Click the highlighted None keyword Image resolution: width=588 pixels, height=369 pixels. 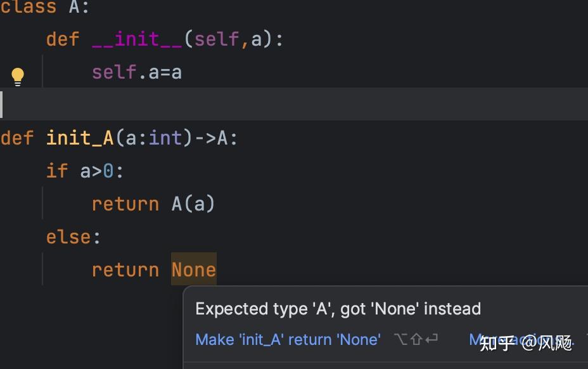pyautogui.click(x=193, y=269)
